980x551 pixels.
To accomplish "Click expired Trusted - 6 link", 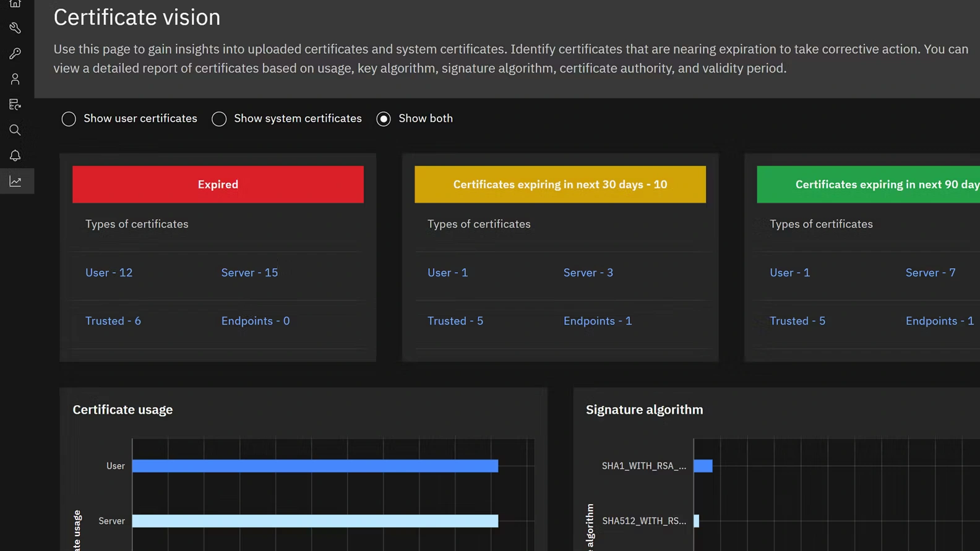I will [113, 321].
